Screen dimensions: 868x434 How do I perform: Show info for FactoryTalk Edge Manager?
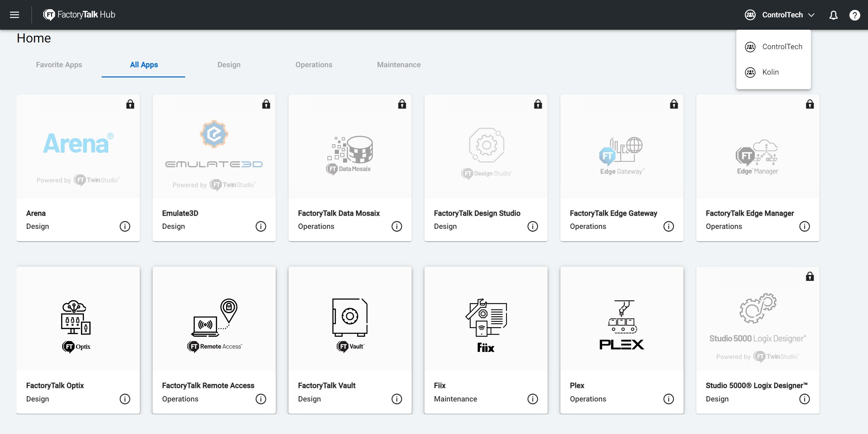805,226
